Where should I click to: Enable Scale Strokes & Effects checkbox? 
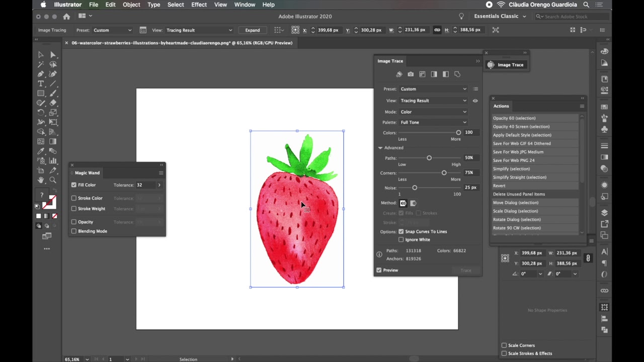pos(504,353)
